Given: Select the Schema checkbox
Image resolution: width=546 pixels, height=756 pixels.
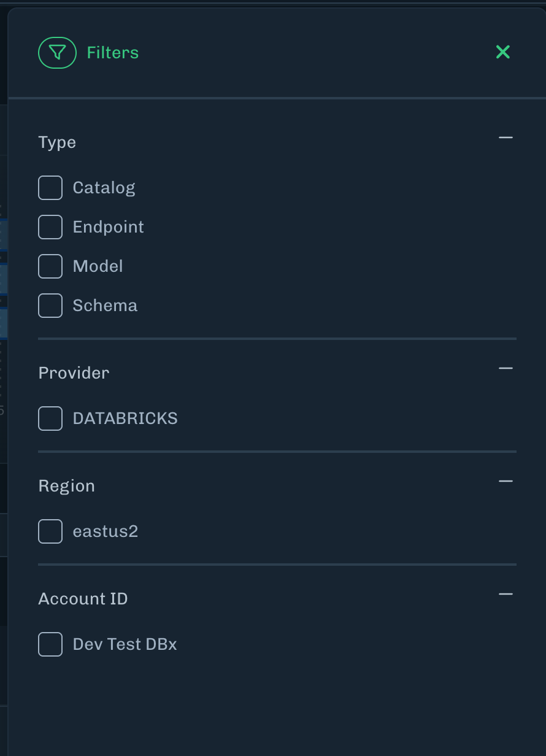Looking at the screenshot, I should tap(50, 306).
